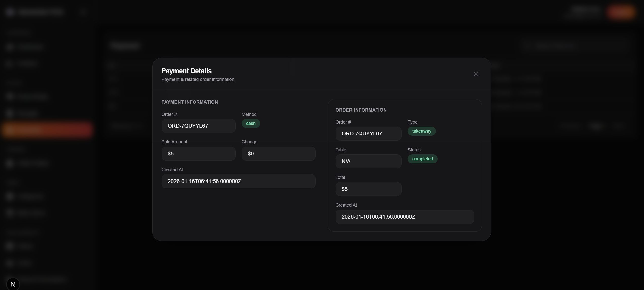644x290 pixels.
Task: Click Payment Information Created At timestamp field
Action: pyautogui.click(x=238, y=181)
